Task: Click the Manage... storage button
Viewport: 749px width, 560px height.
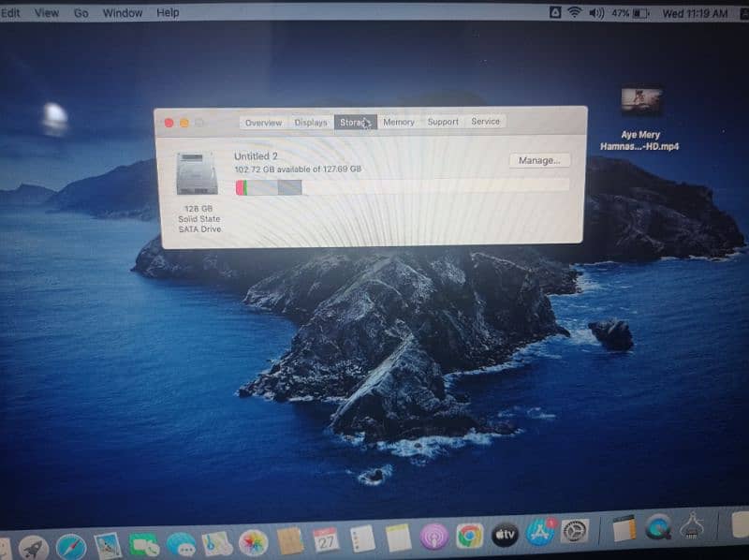Action: [x=539, y=160]
